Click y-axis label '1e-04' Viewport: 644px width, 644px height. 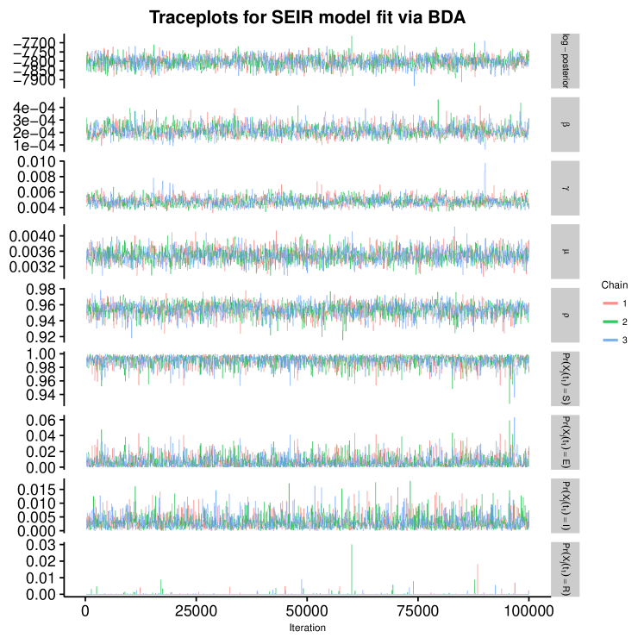[34, 146]
